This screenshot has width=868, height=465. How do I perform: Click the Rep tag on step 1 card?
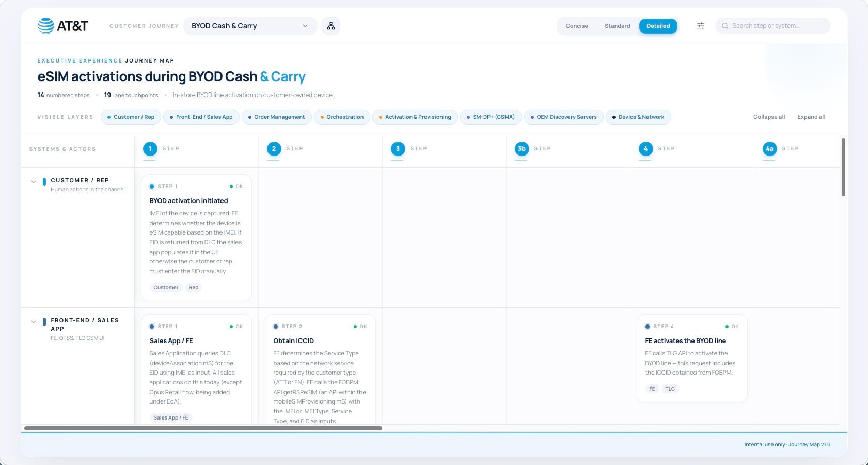194,288
